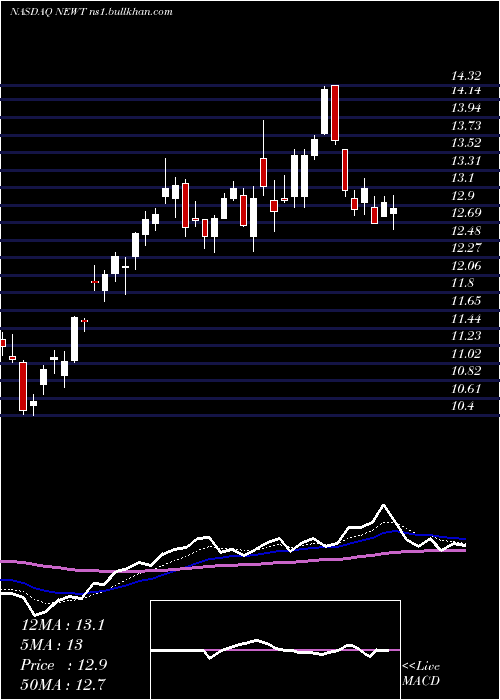Screen dimensions: 500x700
Task: Click the tall red candle at the 14.32 peak
Action: [x=335, y=113]
